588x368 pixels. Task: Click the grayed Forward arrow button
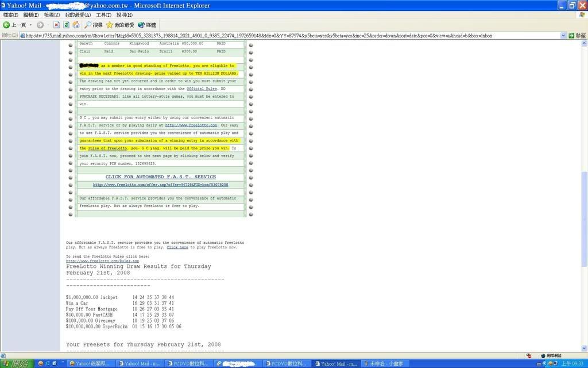pyautogui.click(x=40, y=25)
